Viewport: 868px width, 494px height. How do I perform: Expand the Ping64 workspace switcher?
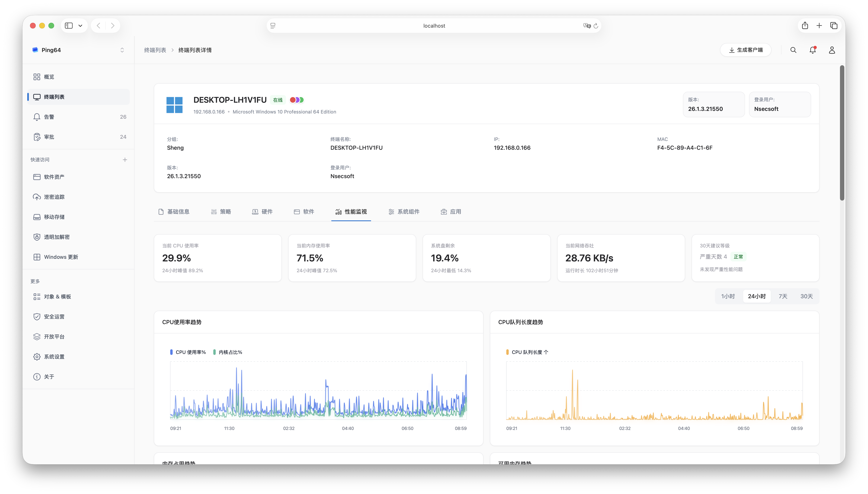[x=122, y=50]
